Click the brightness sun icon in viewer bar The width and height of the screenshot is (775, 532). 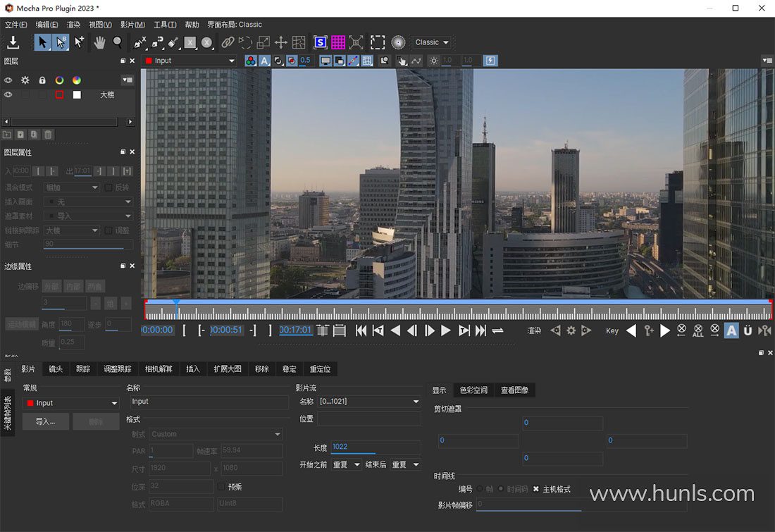pyautogui.click(x=433, y=61)
